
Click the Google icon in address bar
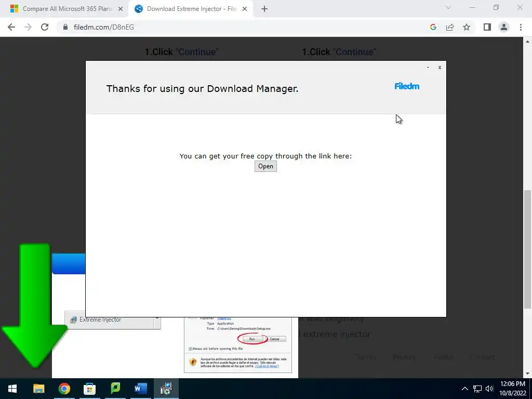[x=433, y=27]
